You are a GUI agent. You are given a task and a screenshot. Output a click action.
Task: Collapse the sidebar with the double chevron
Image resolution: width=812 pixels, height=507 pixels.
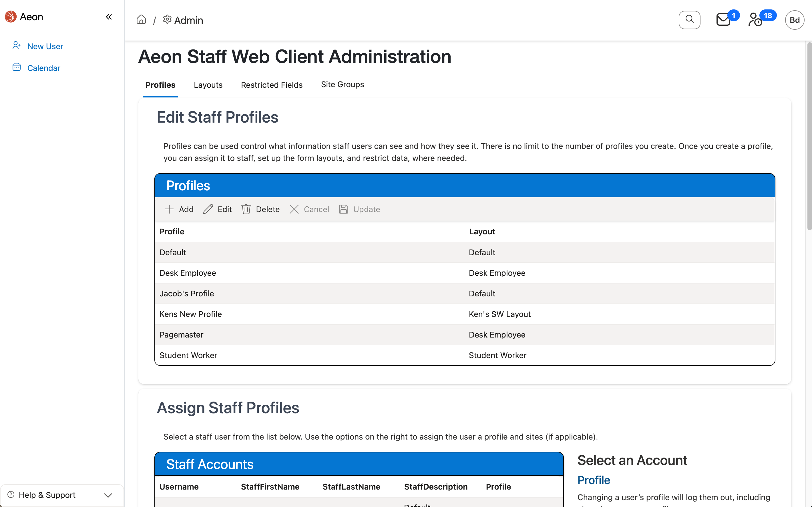109,16
